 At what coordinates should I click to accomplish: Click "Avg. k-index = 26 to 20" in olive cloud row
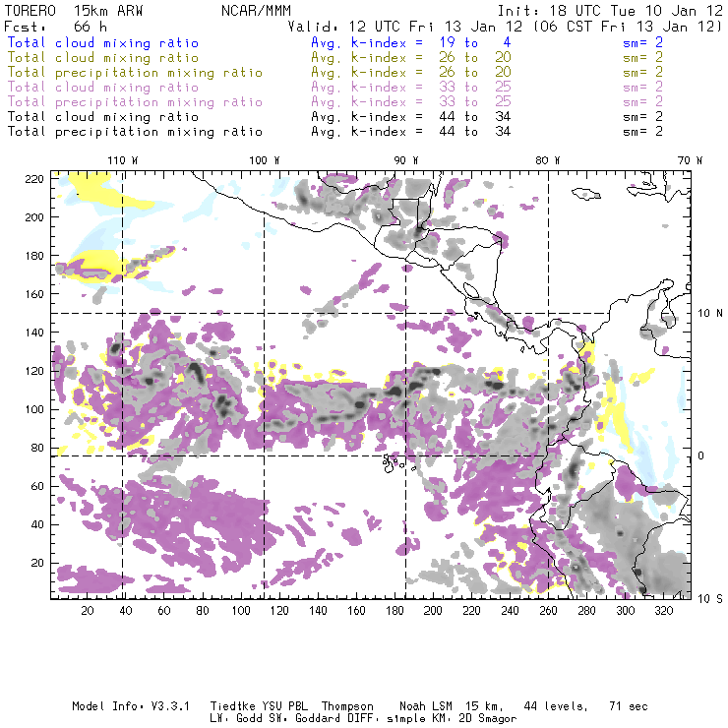point(411,58)
